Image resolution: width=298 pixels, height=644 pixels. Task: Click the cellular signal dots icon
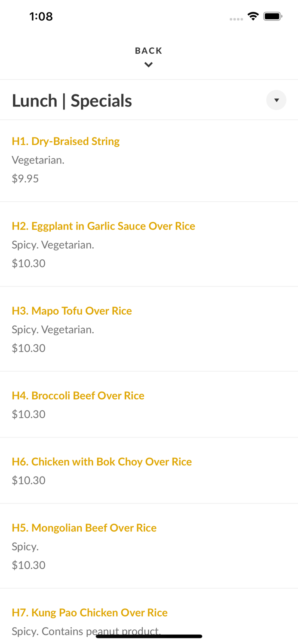point(236,19)
